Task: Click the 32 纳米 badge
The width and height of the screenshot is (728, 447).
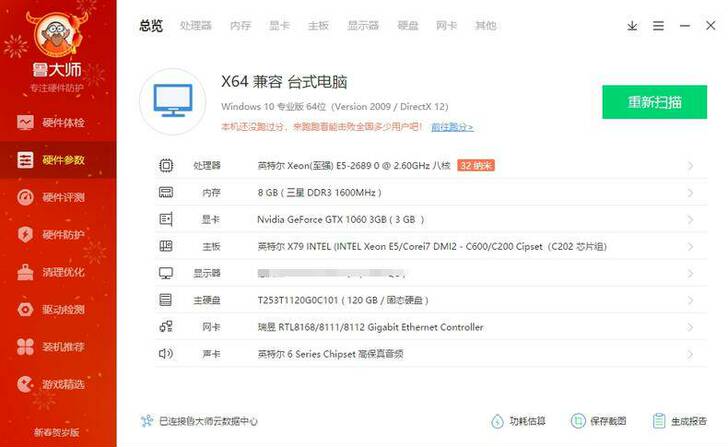Action: click(x=476, y=166)
